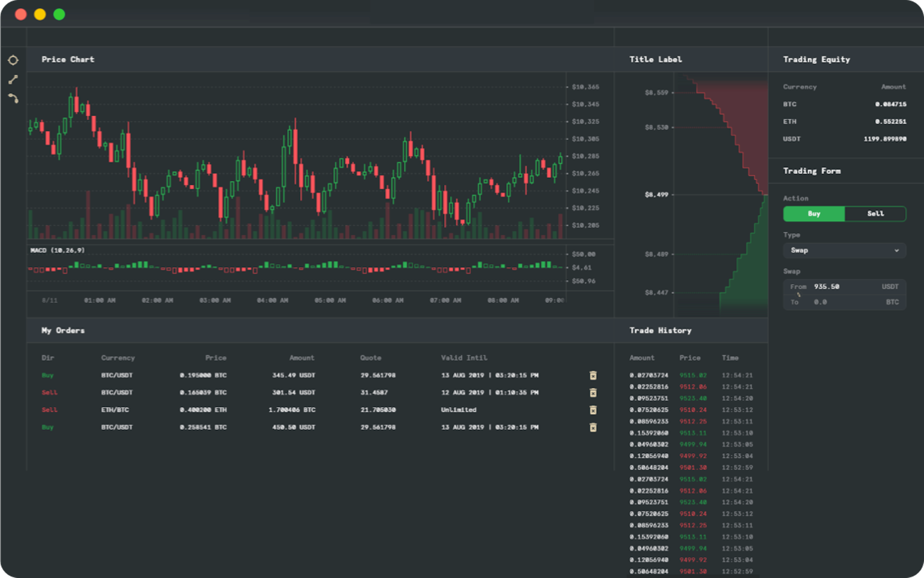This screenshot has width=924, height=578.
Task: Click BTC balance 0.084715
Action: point(890,104)
